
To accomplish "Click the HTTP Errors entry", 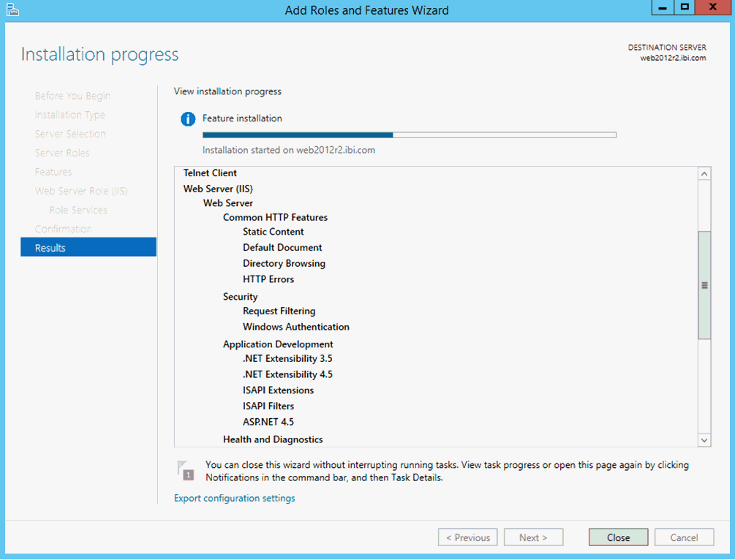I will coord(268,279).
